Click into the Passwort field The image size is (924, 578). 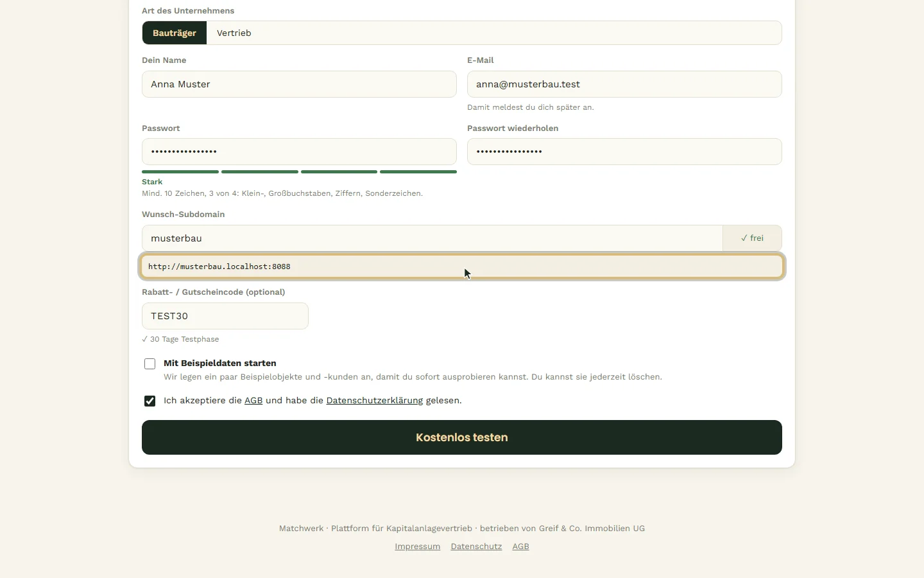point(299,152)
